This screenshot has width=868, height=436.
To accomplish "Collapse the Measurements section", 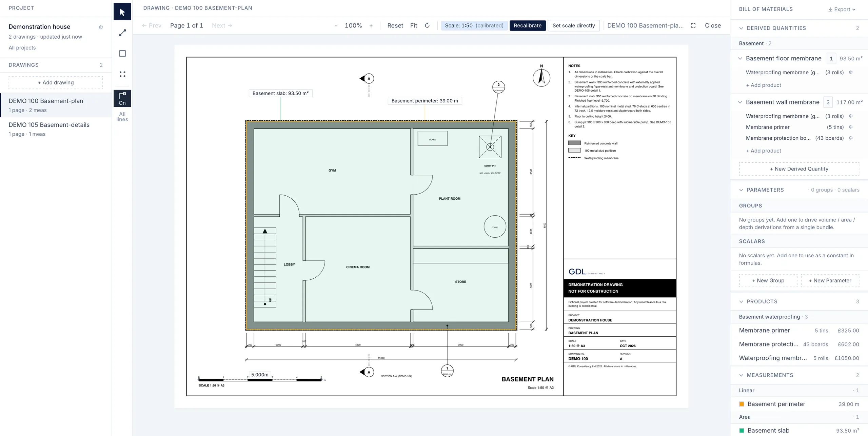I will pos(741,375).
